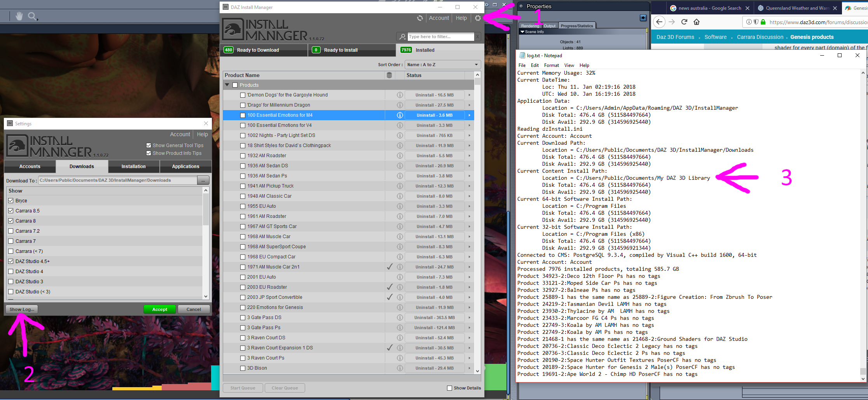Switch to the Ready to Download tab

pyautogui.click(x=264, y=50)
